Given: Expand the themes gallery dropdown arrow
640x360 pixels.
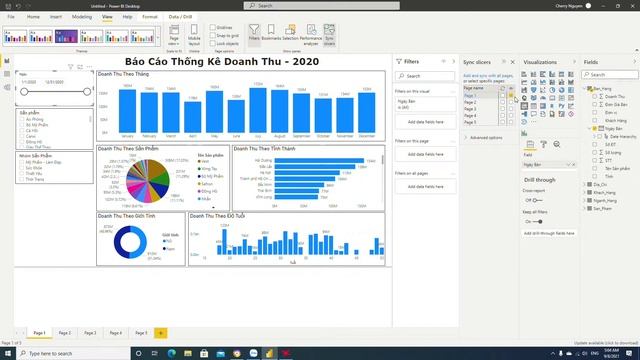Looking at the screenshot, I should (x=158, y=37).
